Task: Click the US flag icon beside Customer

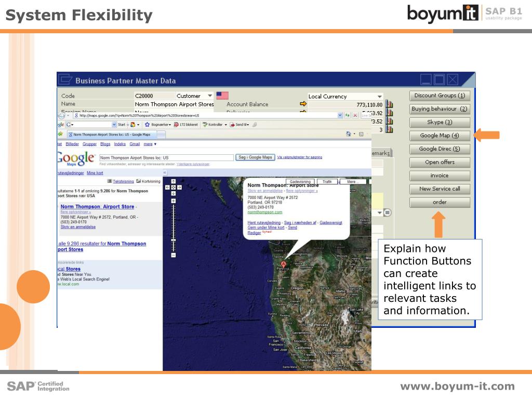Action: tap(222, 96)
